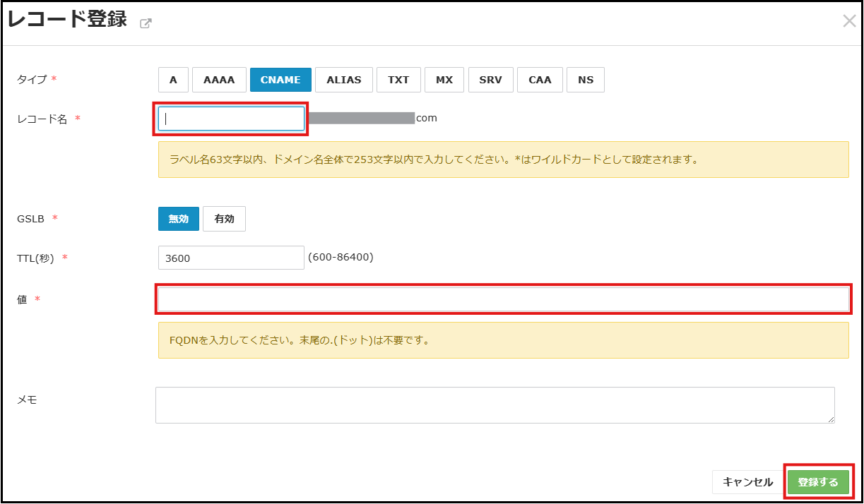Switch record type to ALIAS
Viewport: 864px width, 504px height.
coord(344,80)
